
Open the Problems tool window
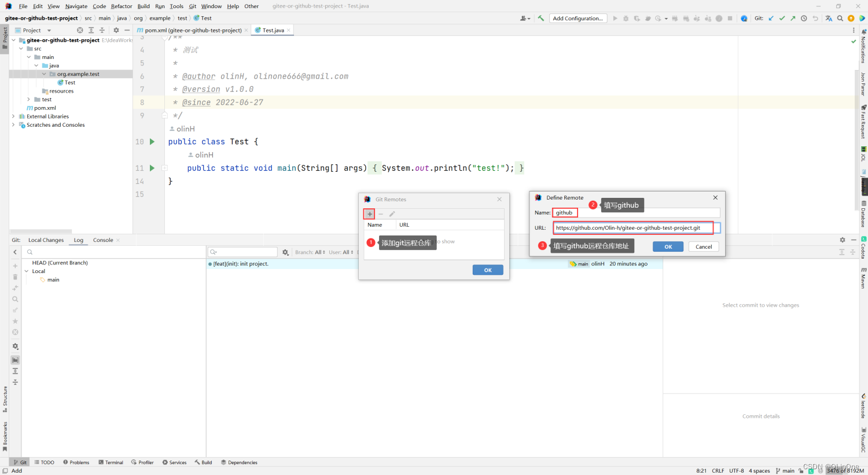tap(76, 462)
